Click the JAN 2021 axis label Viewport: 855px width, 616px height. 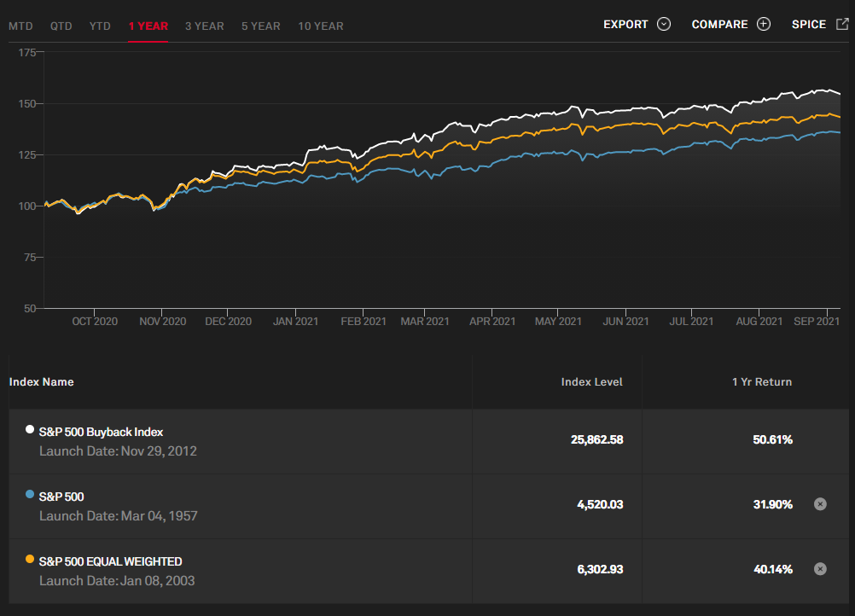295,322
